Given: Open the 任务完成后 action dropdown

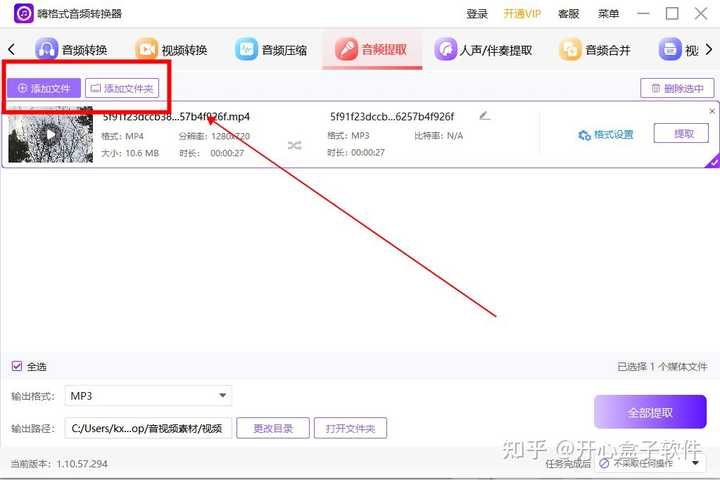Looking at the screenshot, I should (x=650, y=463).
